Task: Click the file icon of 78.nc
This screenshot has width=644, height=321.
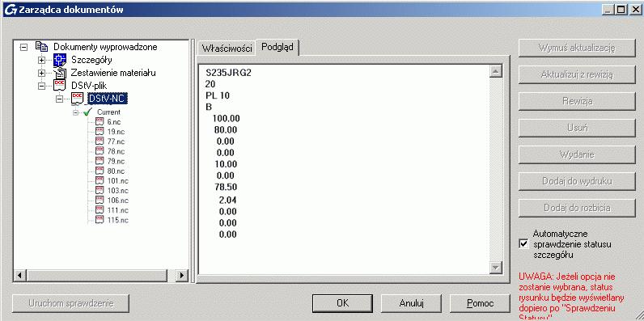Action: (100, 151)
